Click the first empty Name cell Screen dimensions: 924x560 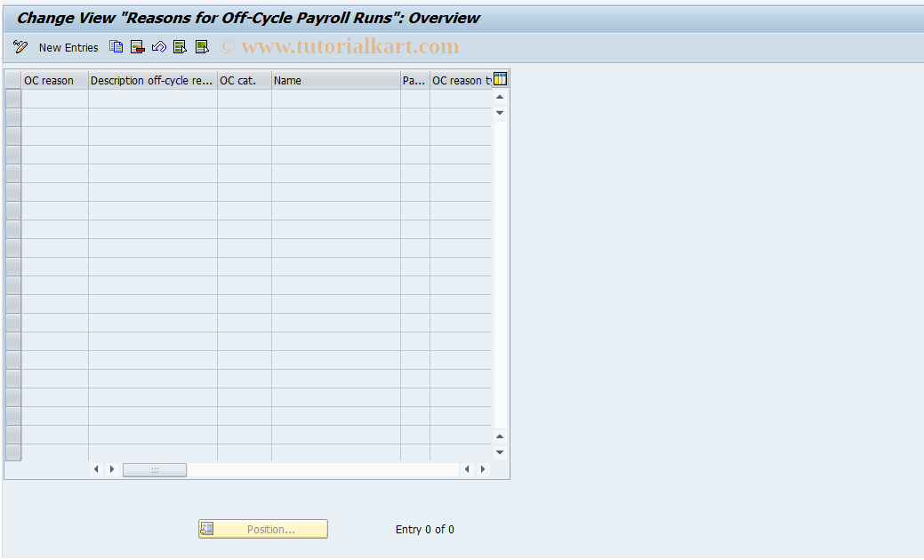336,99
